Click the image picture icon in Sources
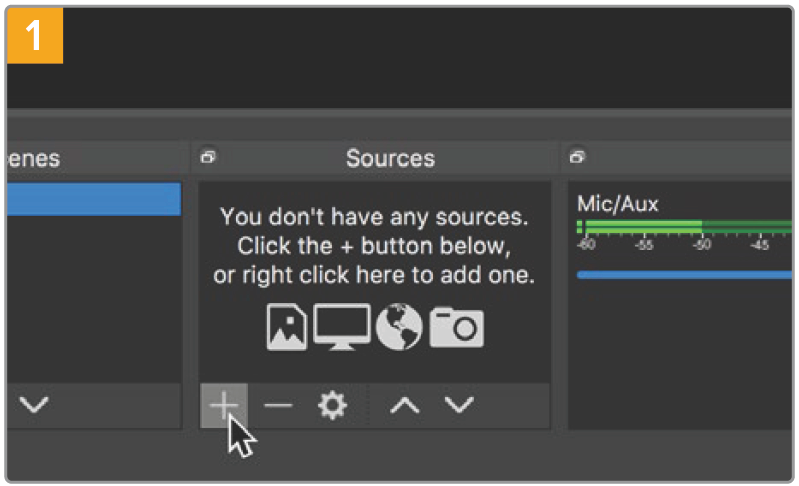Image resolution: width=799 pixels, height=486 pixels. click(x=287, y=327)
